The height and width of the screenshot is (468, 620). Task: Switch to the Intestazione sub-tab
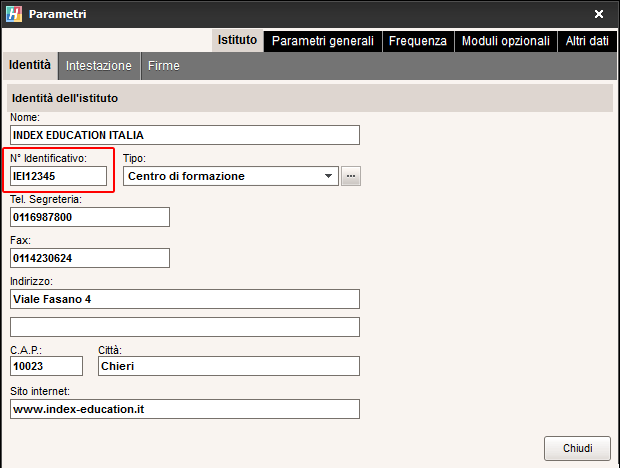[99, 66]
